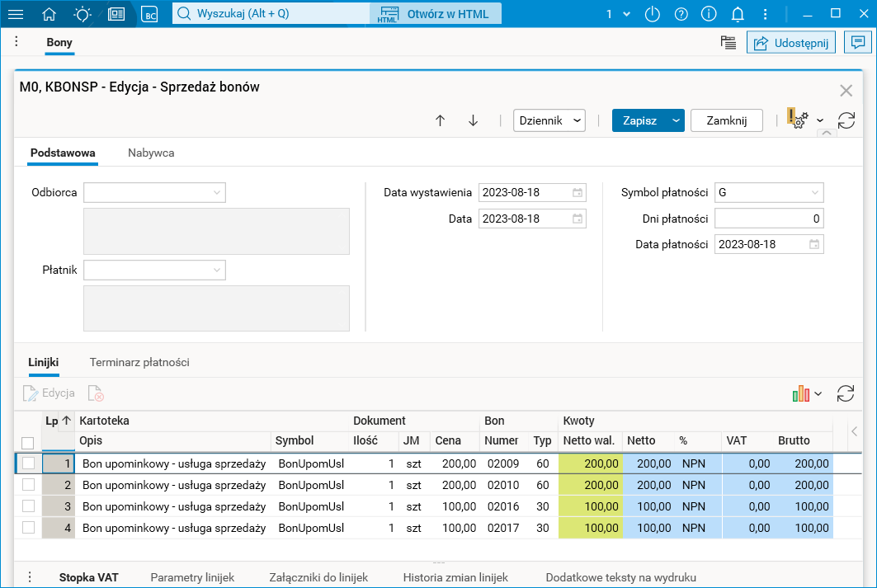Viewport: 877px width, 588px height.
Task: Expand the Odbiorca dropdown
Action: (x=217, y=193)
